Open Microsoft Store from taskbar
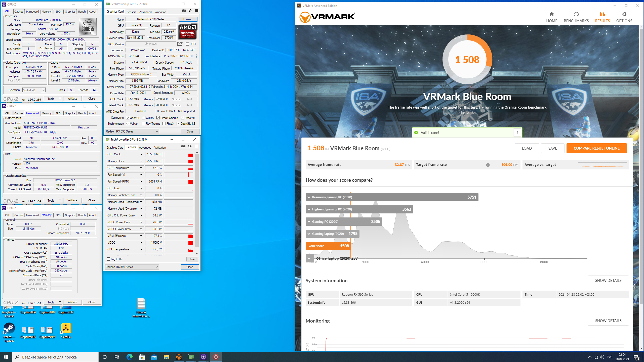644x362 pixels. (x=142, y=357)
